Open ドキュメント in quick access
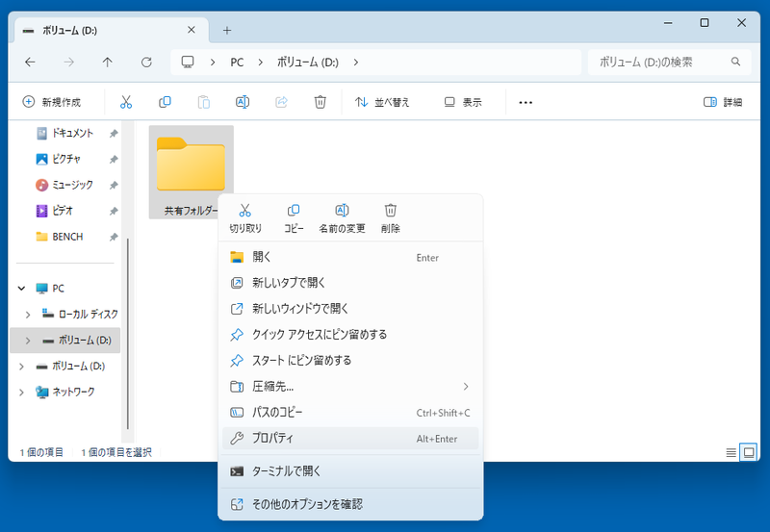Screen dimensions: 770x532 coord(72,133)
